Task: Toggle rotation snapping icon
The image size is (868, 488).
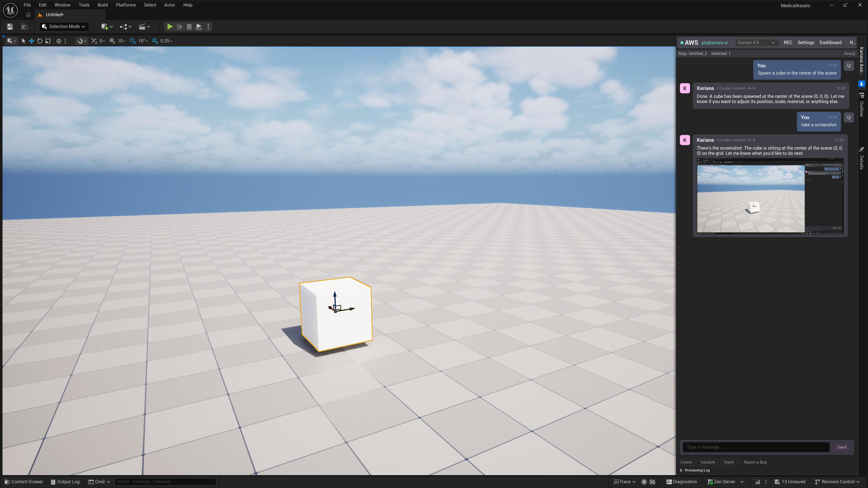Action: (133, 41)
